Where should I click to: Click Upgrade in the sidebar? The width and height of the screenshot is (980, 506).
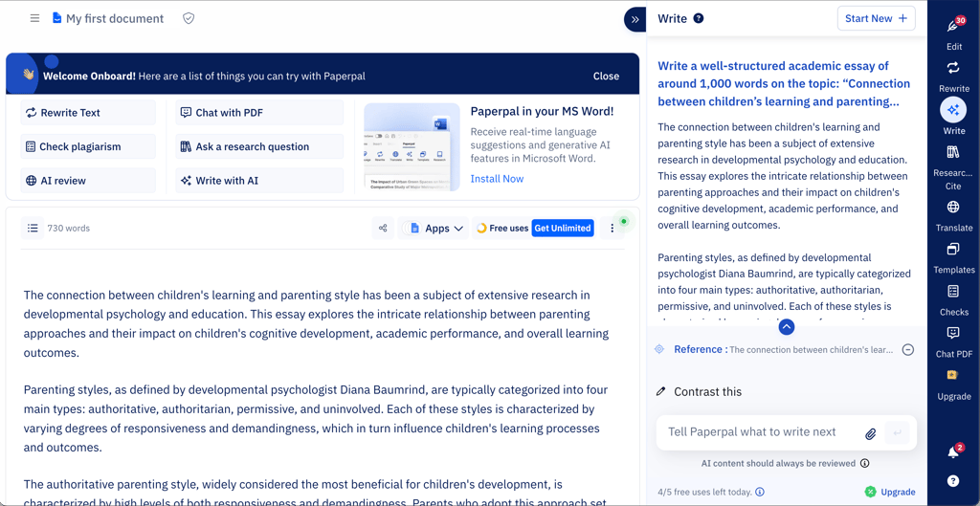coord(954,385)
